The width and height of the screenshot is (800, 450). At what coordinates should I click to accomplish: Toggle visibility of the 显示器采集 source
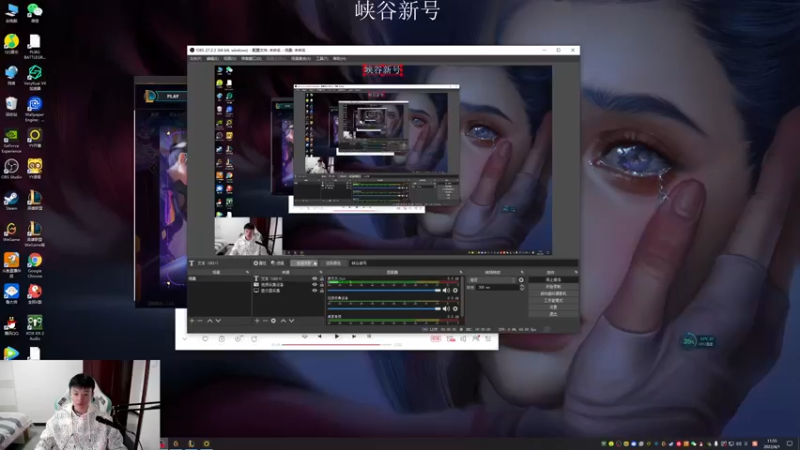click(314, 291)
